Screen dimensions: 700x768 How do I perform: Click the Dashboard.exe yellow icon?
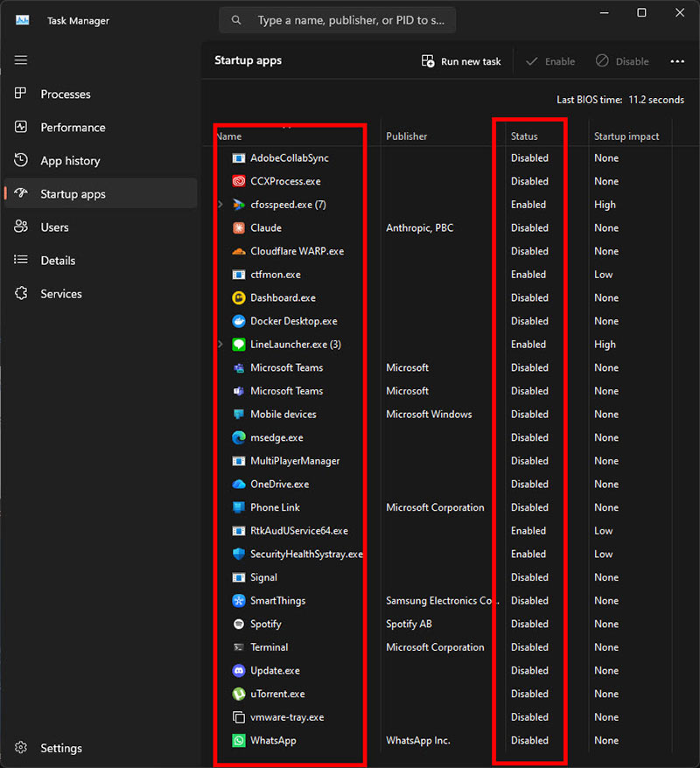click(x=239, y=297)
